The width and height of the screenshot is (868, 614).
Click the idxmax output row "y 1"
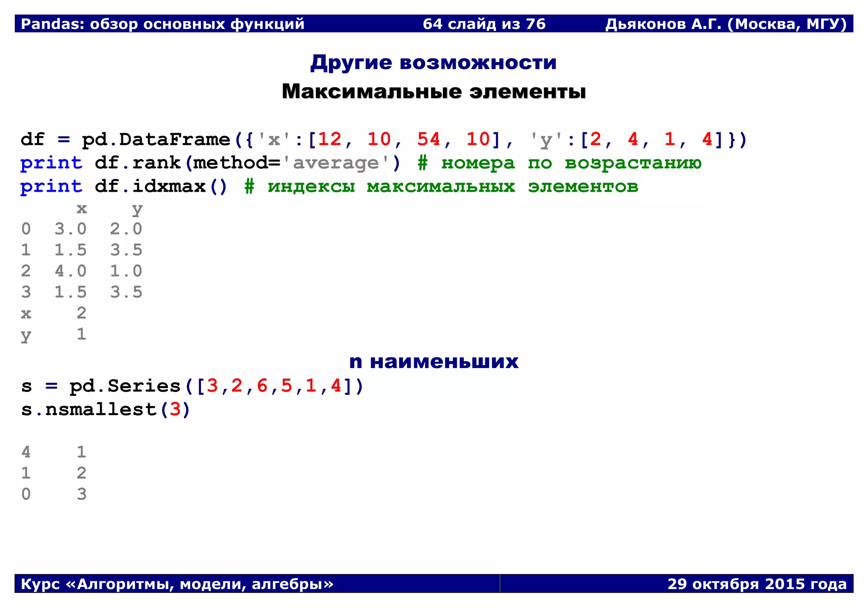coord(54,335)
